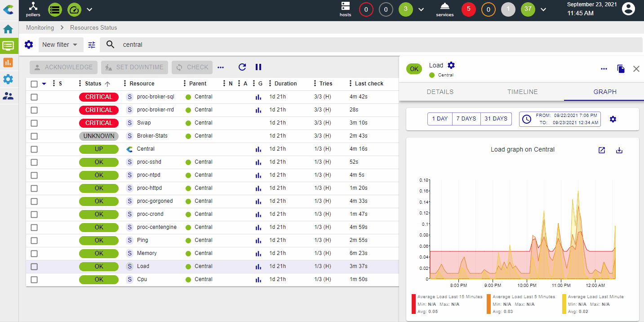Choose the 7 DAYS time range
The image size is (644, 322).
[x=466, y=119]
